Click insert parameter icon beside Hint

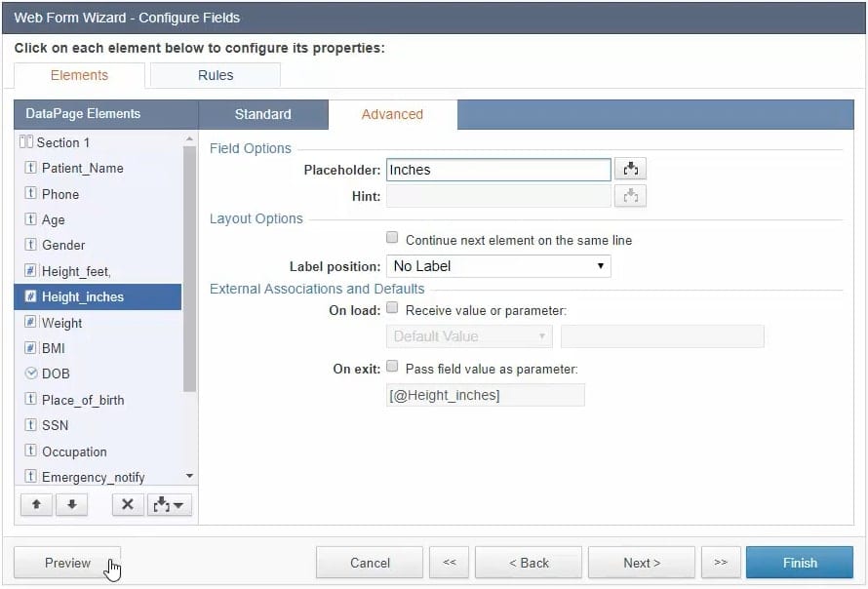631,196
